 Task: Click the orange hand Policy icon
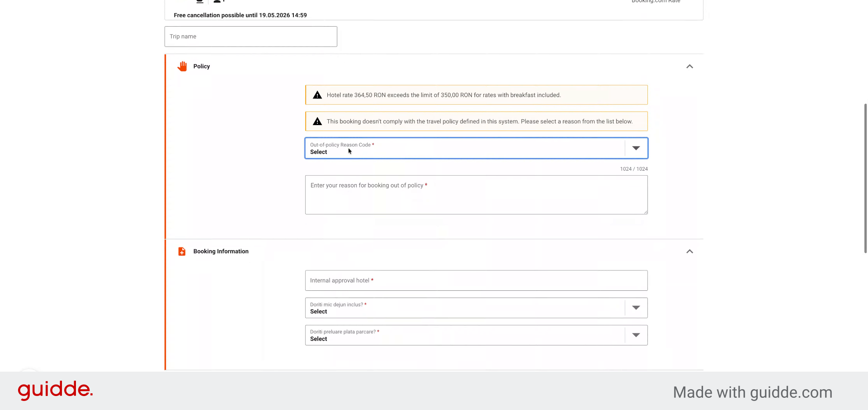pyautogui.click(x=182, y=66)
